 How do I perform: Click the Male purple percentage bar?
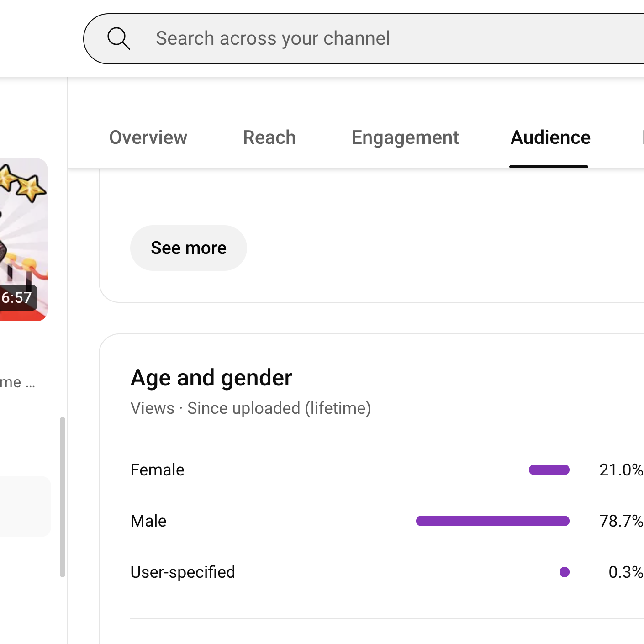493,521
